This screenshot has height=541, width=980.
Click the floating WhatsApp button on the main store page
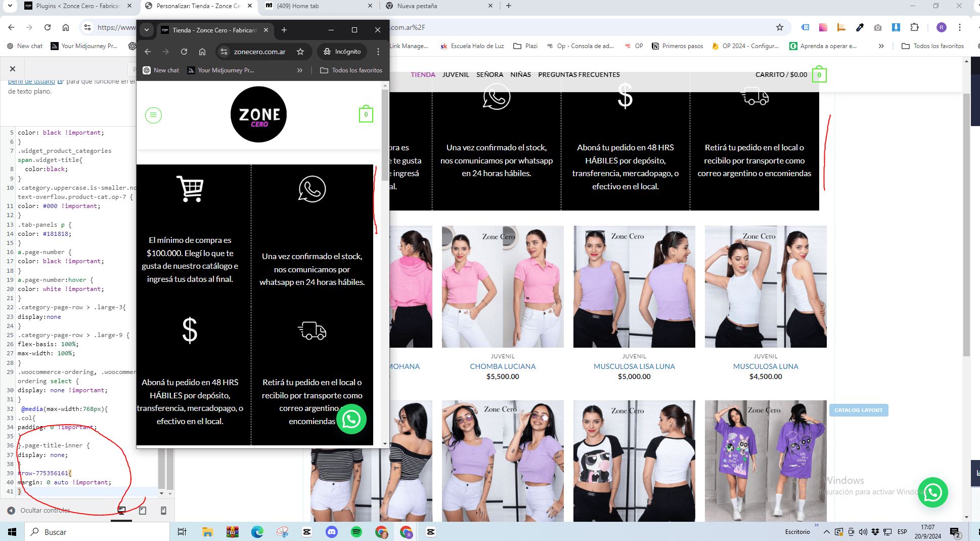pyautogui.click(x=933, y=492)
